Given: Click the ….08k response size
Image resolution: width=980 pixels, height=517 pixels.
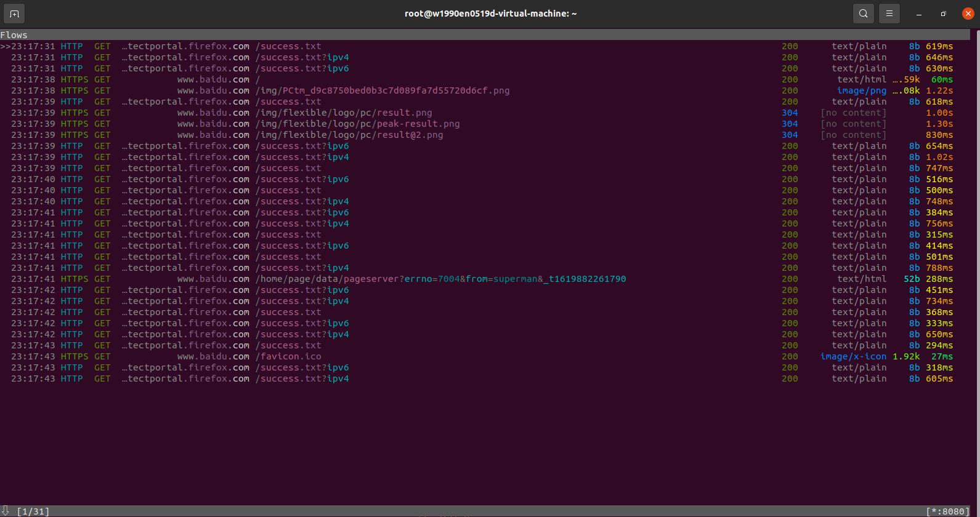Looking at the screenshot, I should click(x=906, y=90).
